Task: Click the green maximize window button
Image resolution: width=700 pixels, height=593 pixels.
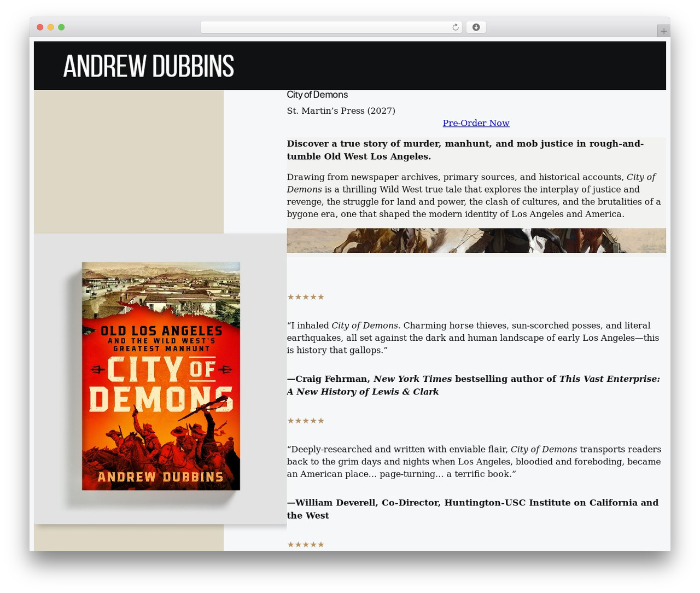Action: [61, 27]
